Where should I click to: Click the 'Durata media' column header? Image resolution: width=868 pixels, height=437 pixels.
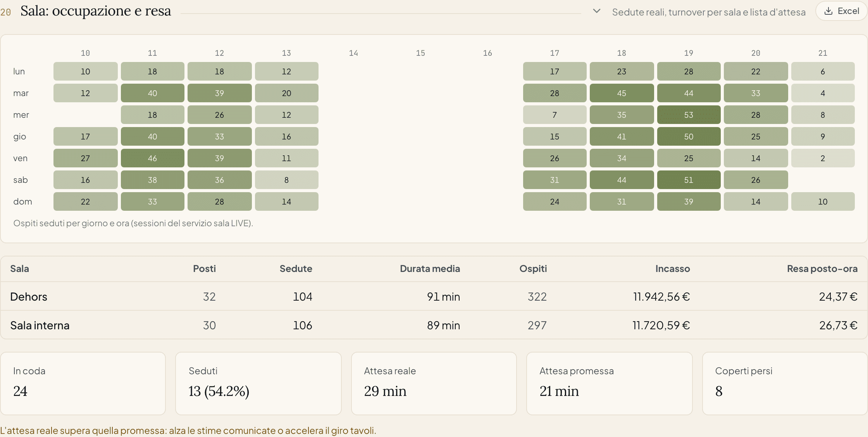point(430,268)
